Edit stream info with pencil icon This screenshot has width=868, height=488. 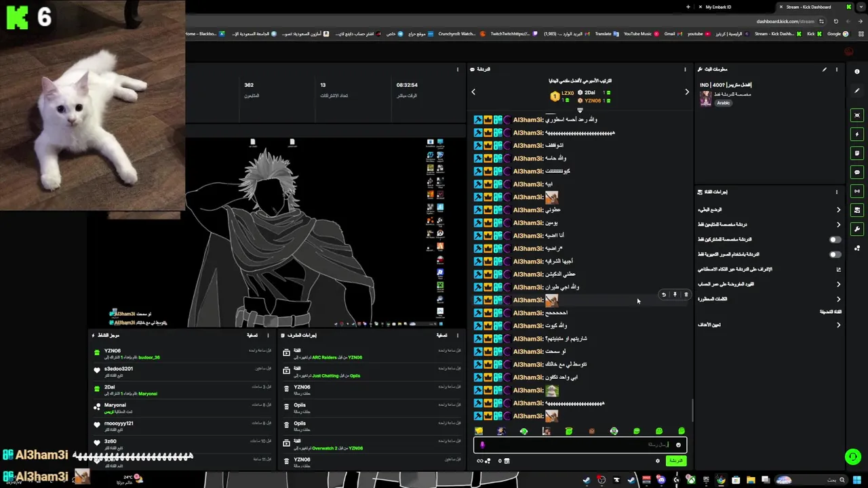(x=825, y=69)
